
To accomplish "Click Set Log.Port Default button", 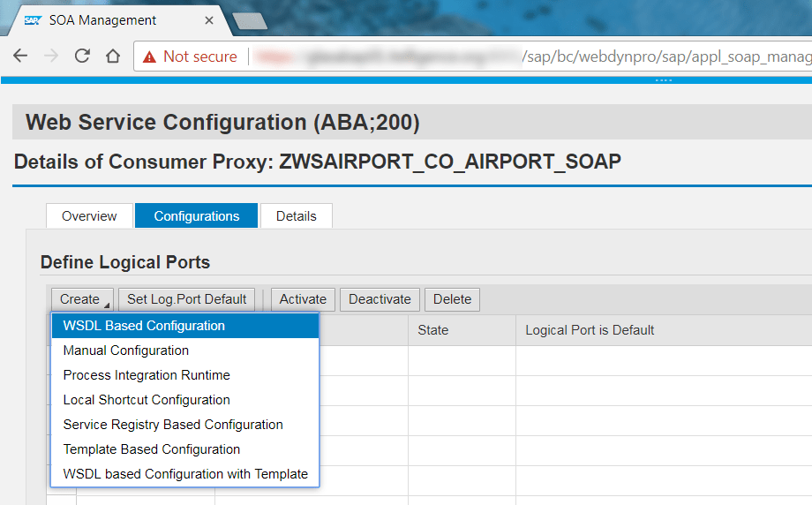I will pyautogui.click(x=186, y=299).
